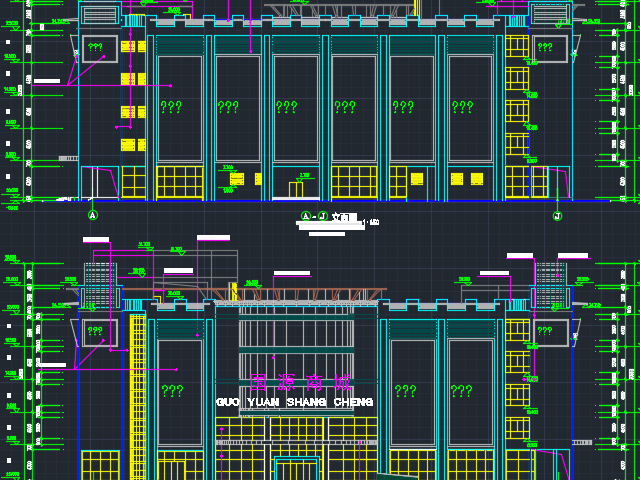Select rightmost ??? panel in upper facade row
Image resolution: width=640 pixels, height=480 pixels.
(462, 106)
